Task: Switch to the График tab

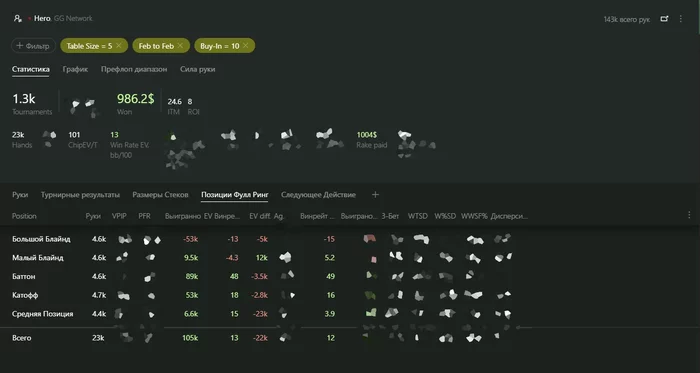Action: coord(75,69)
